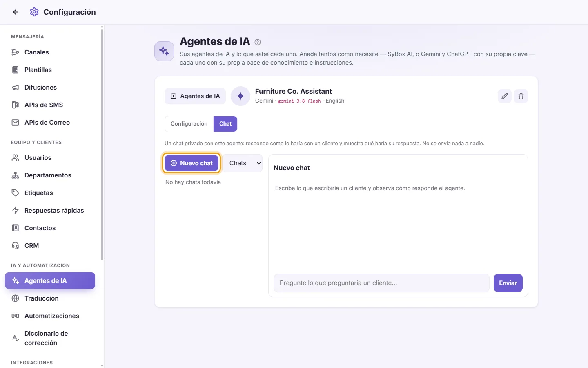588x368 pixels.
Task: Click the Etiquetas tag icon
Action: 16,193
